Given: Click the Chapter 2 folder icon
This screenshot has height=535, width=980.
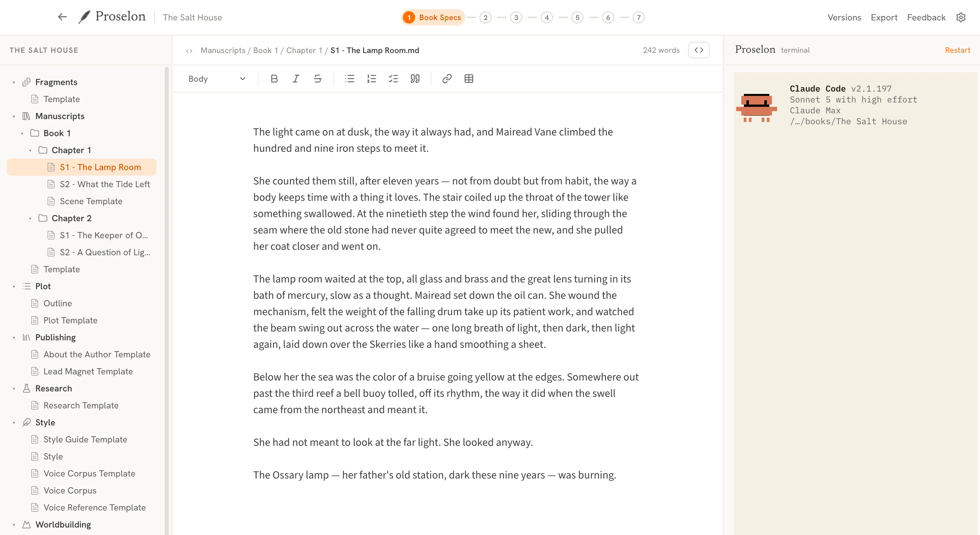Looking at the screenshot, I should click(43, 218).
